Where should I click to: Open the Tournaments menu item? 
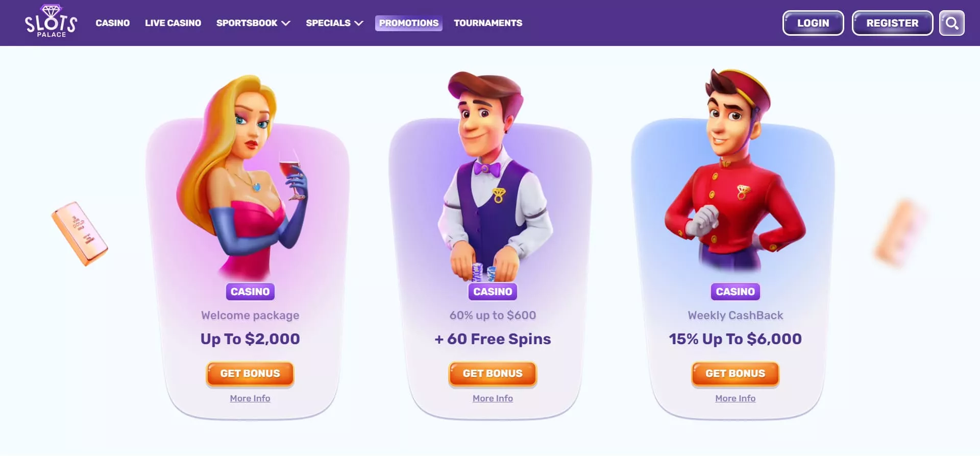(x=488, y=23)
